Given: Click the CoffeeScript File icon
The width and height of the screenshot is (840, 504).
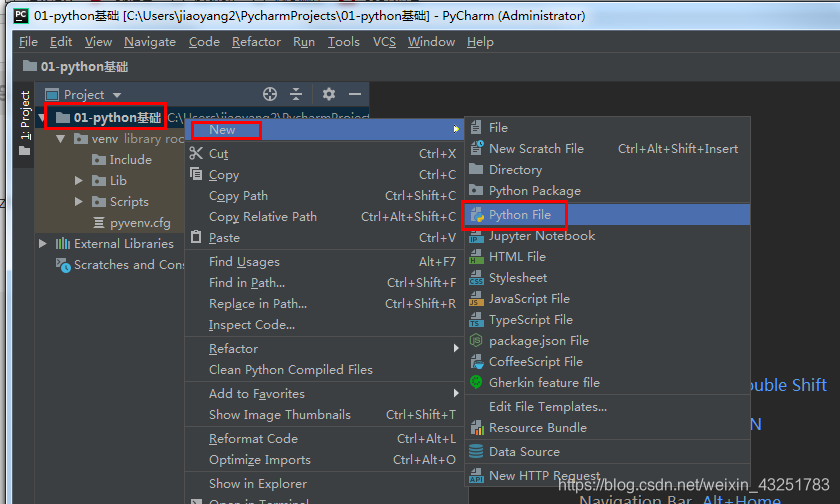Looking at the screenshot, I should pos(476,362).
